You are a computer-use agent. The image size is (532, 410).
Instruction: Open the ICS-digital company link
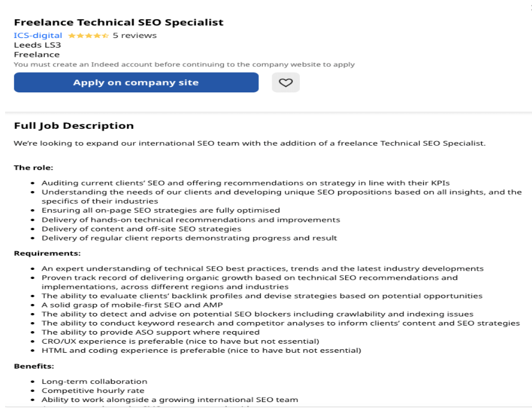pyautogui.click(x=38, y=36)
